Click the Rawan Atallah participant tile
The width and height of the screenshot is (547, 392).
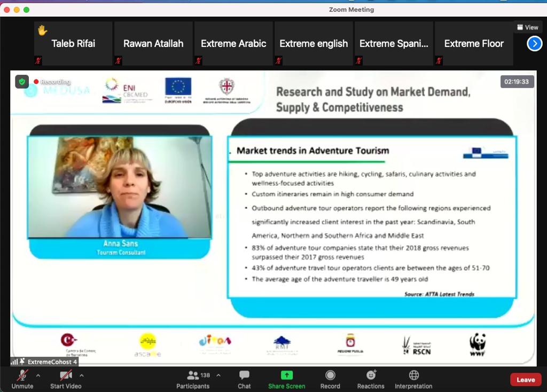pos(153,44)
